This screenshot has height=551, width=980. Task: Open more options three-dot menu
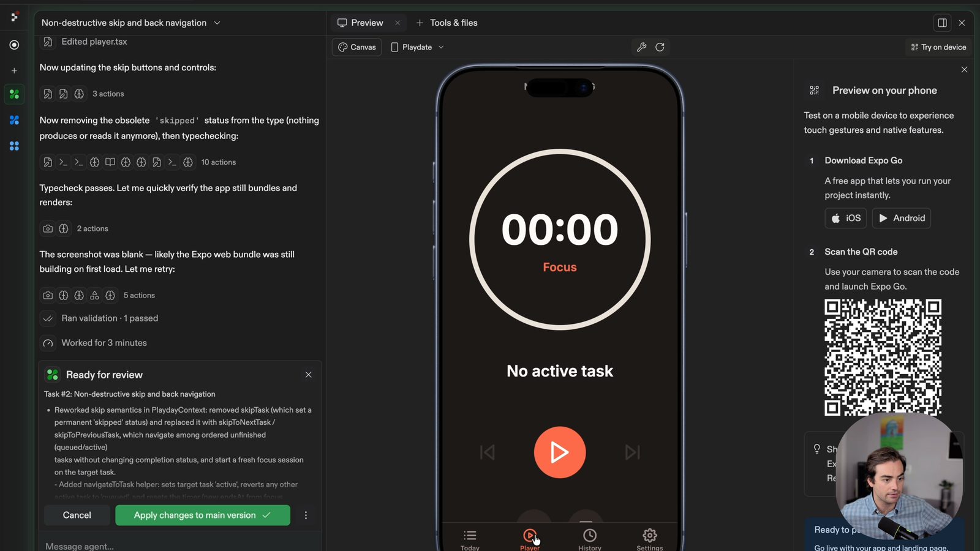pyautogui.click(x=306, y=515)
